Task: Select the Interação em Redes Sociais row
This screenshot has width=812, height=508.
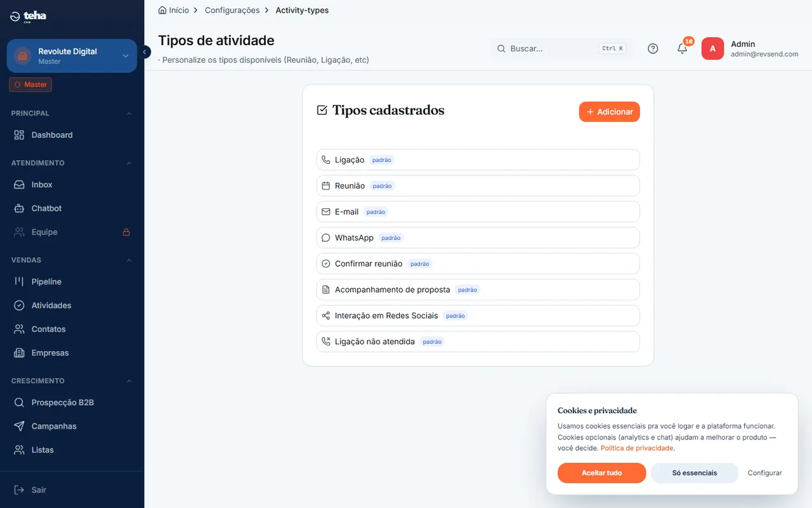Action: tap(478, 316)
